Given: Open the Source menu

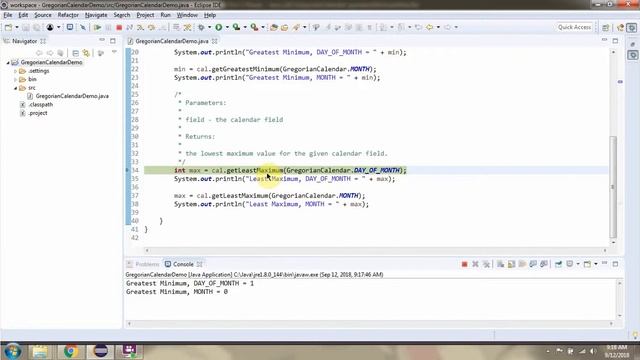Looking at the screenshot, I should 43,15.
